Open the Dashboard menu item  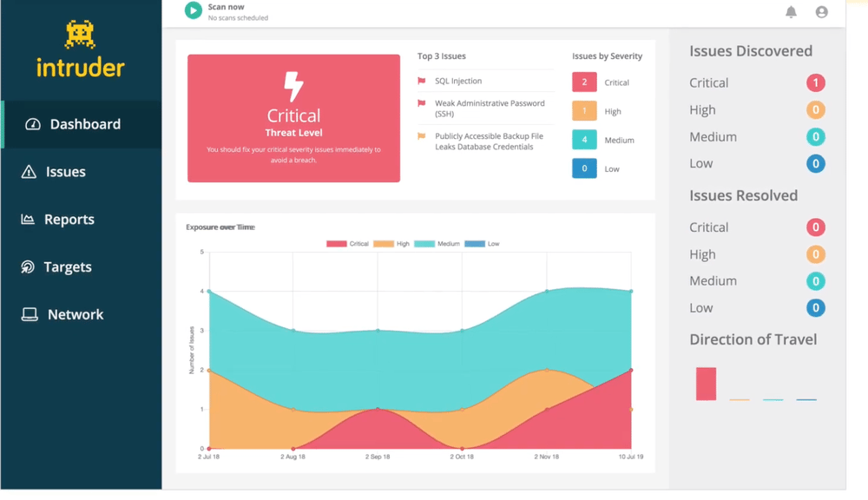82,124
